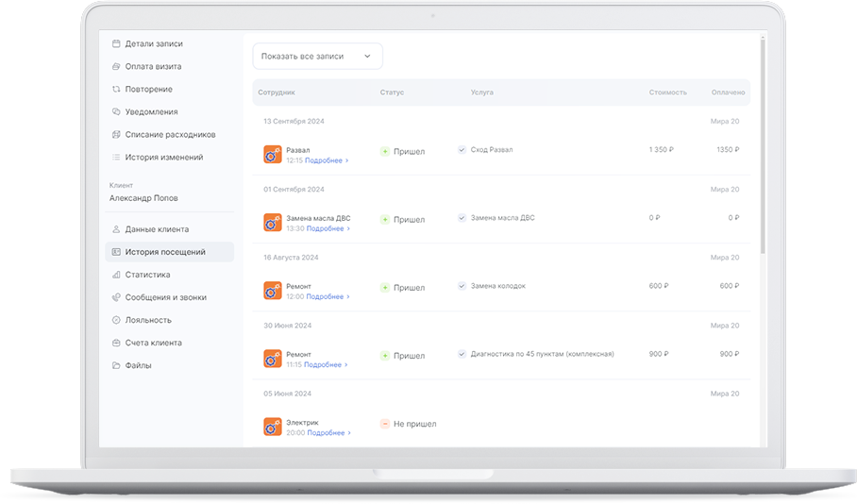
Task: Click the icon beside История посещений
Action: [116, 252]
